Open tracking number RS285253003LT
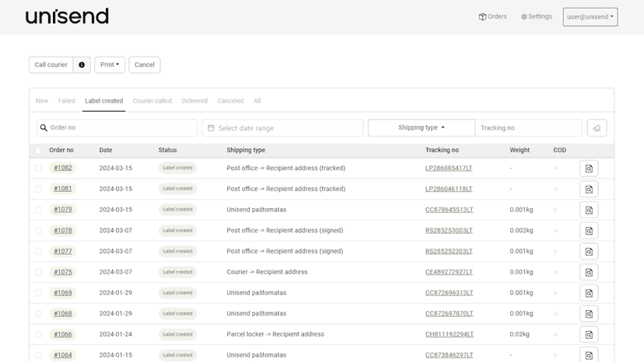Image resolution: width=644 pixels, height=362 pixels. pos(449,231)
